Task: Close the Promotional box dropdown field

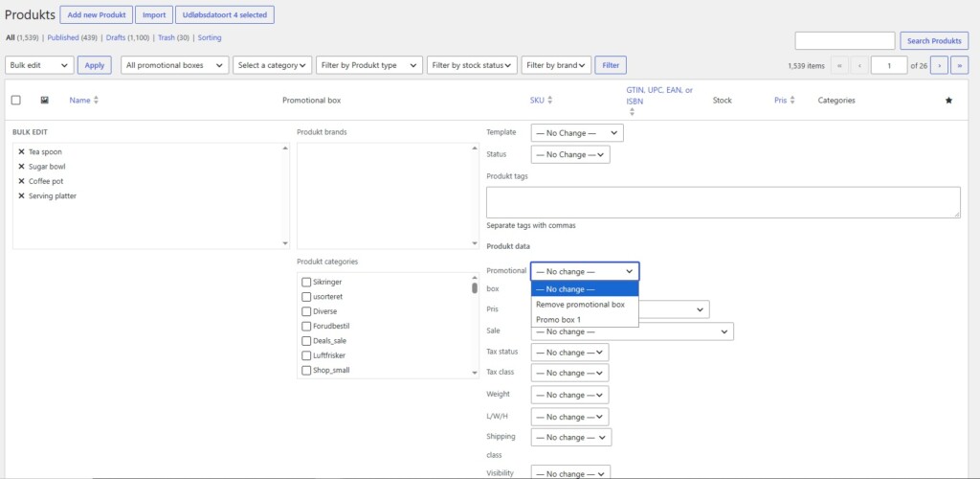Action: click(x=585, y=271)
